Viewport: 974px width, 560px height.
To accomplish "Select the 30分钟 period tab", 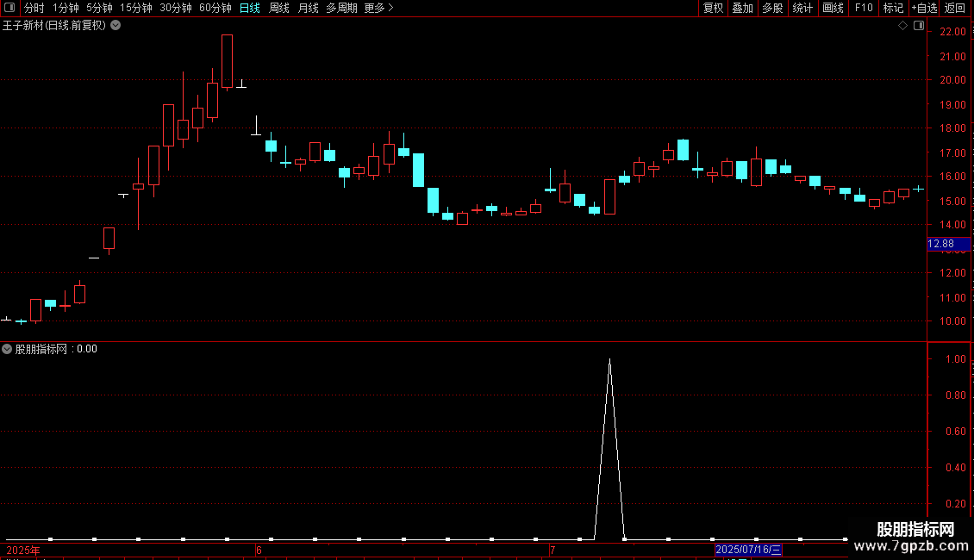I will tap(175, 8).
